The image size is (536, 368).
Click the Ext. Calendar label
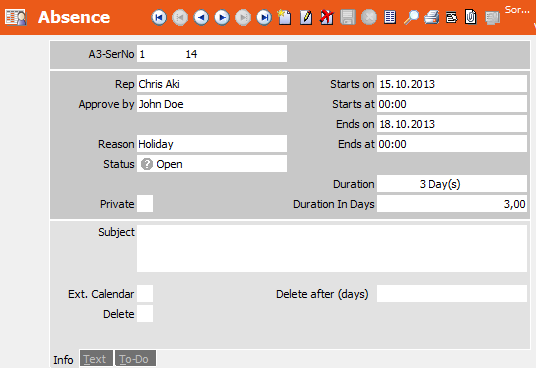tap(101, 294)
